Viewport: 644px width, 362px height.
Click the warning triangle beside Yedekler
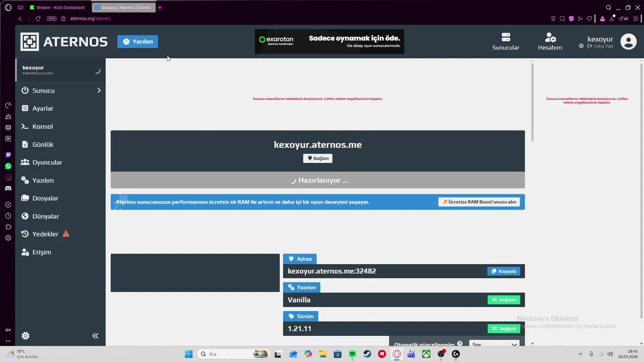[x=66, y=234]
